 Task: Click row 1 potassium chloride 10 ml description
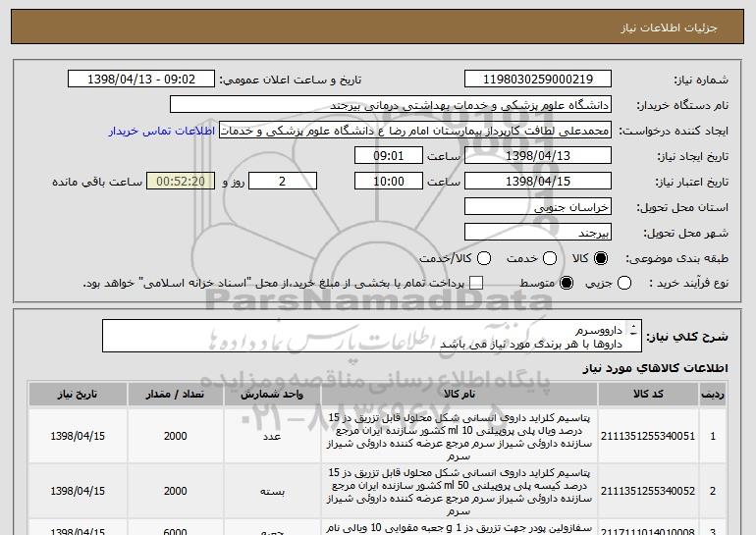pos(459,437)
